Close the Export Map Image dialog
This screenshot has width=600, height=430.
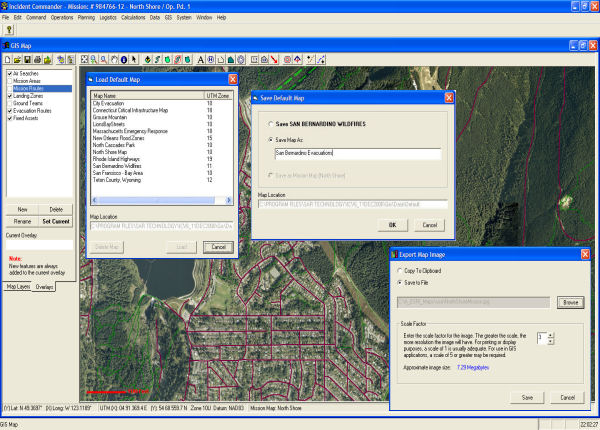585,254
